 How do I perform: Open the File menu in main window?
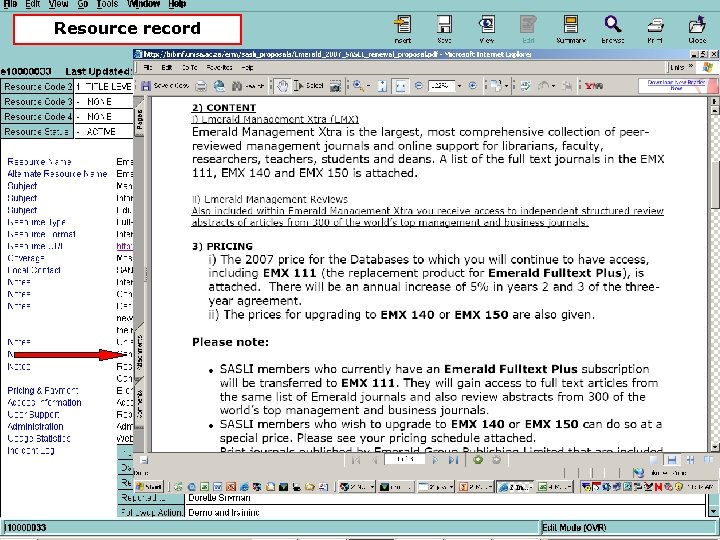(x=10, y=4)
